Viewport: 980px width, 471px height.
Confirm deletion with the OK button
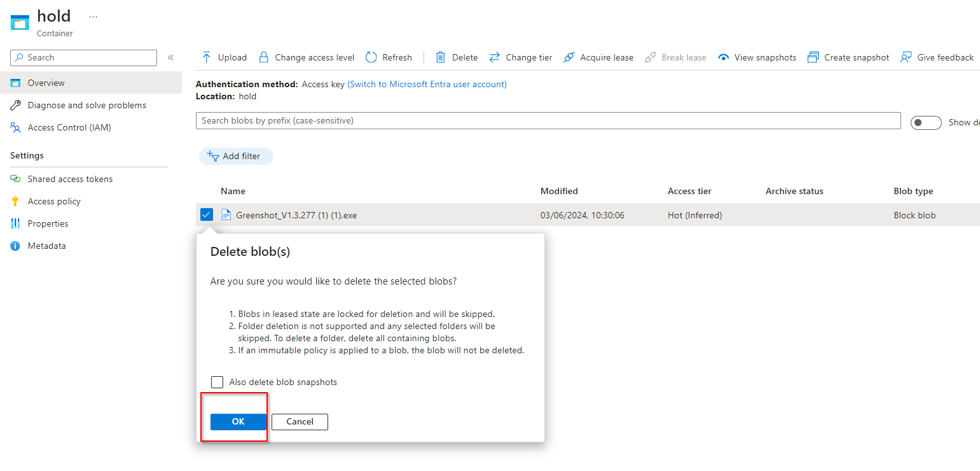[x=238, y=421]
